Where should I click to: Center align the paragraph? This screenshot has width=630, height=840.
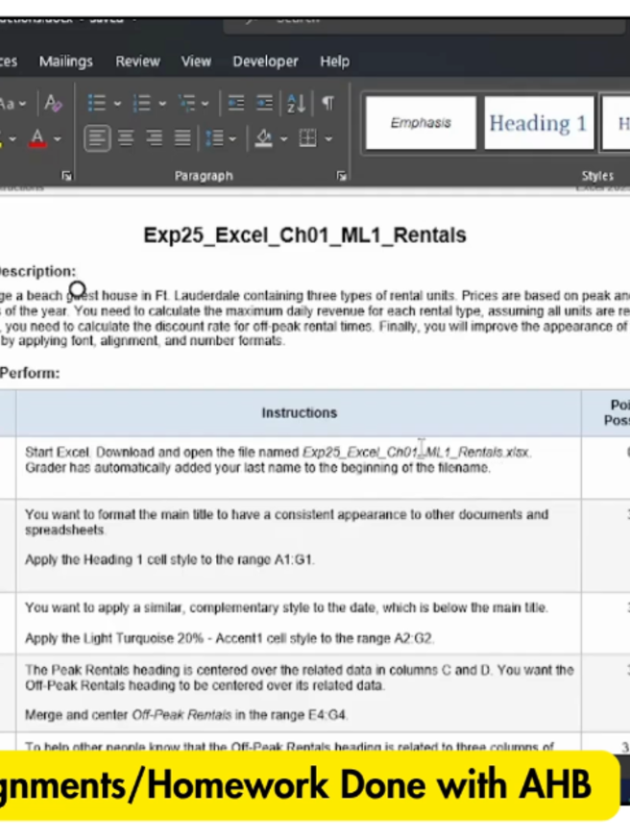tap(126, 138)
